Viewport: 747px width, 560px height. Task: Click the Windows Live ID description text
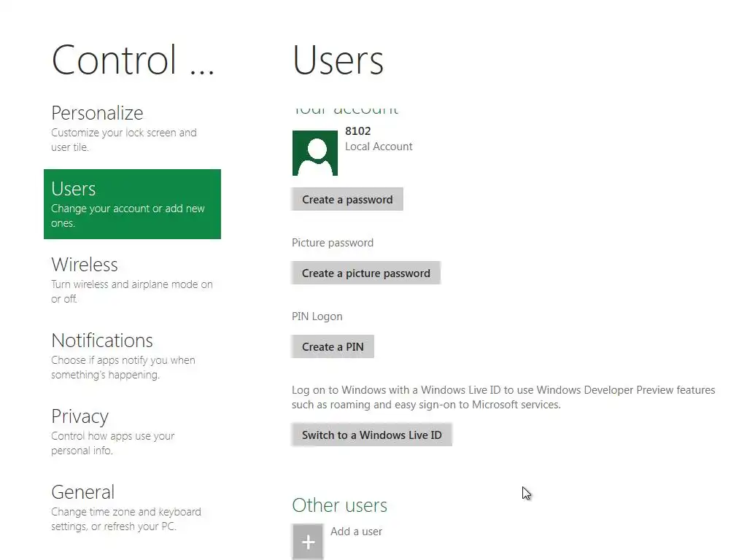[x=503, y=397]
